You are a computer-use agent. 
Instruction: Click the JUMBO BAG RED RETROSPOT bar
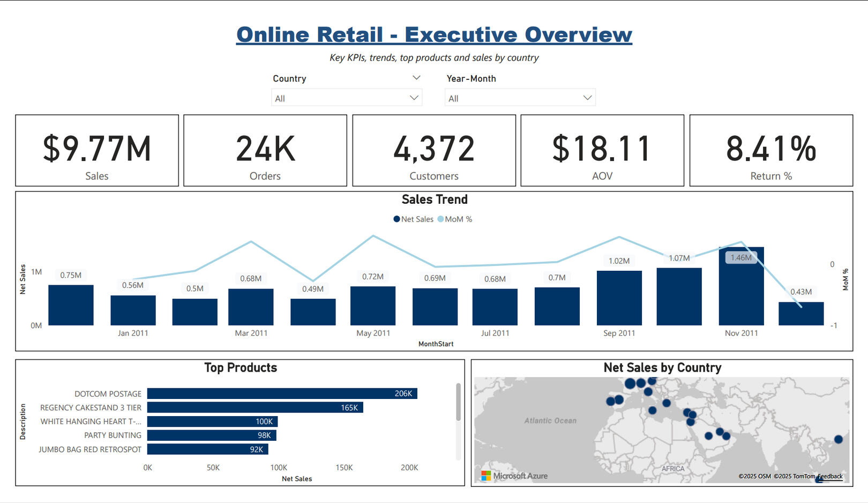point(207,449)
